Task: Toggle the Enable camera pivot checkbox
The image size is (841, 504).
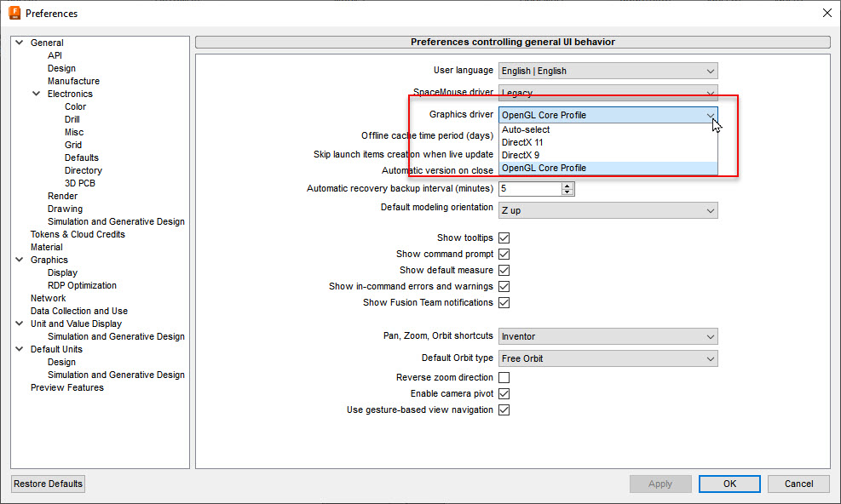Action: [x=504, y=393]
